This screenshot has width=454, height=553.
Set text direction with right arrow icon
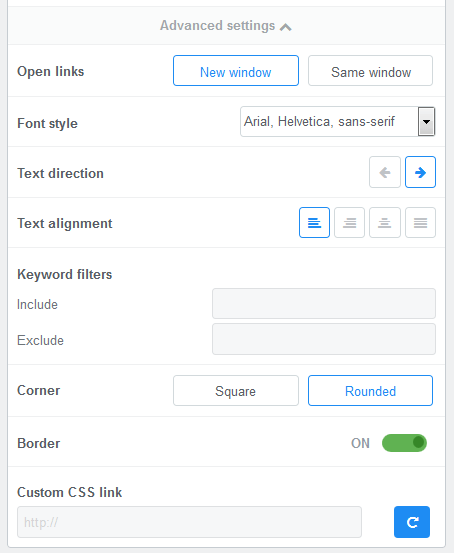click(420, 172)
